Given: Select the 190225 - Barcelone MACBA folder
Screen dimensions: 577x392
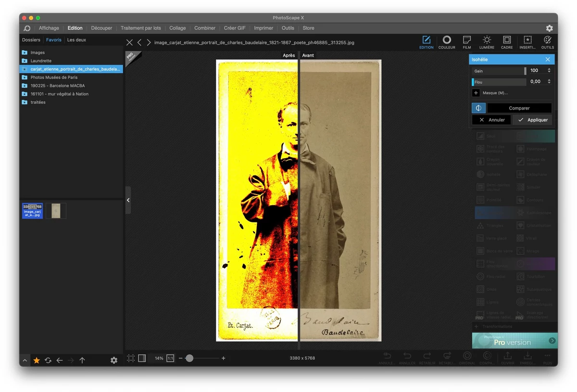Looking at the screenshot, I should [71, 86].
